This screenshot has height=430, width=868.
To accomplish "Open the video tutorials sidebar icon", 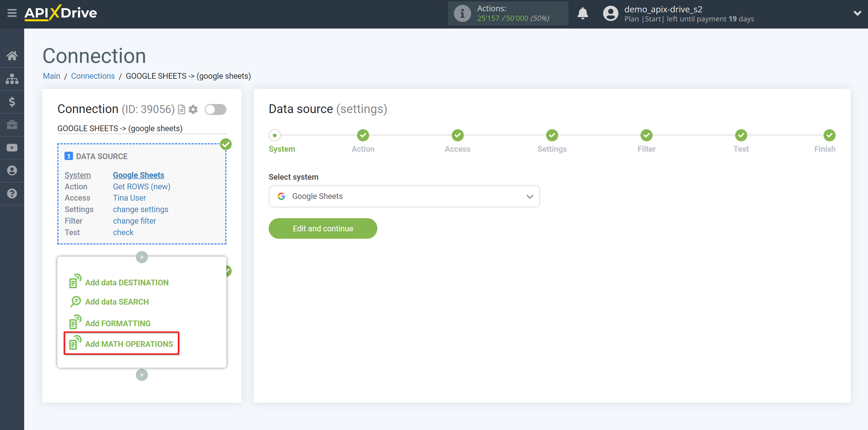I will click(12, 148).
